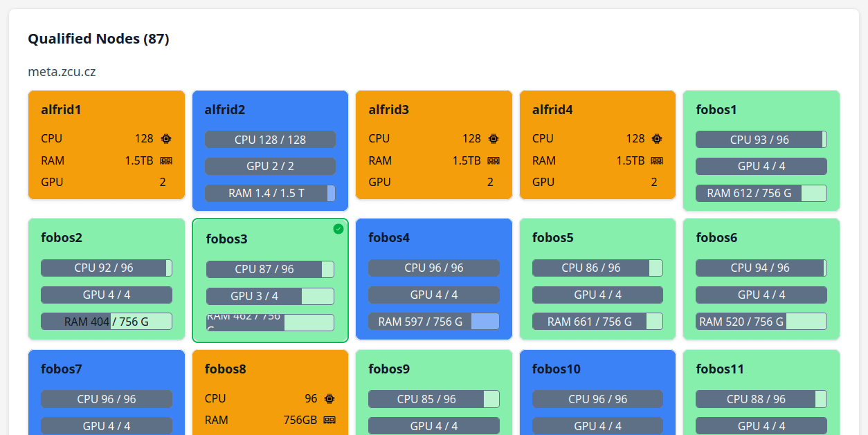Click the RAM memory icon on alfrid1

click(x=166, y=160)
